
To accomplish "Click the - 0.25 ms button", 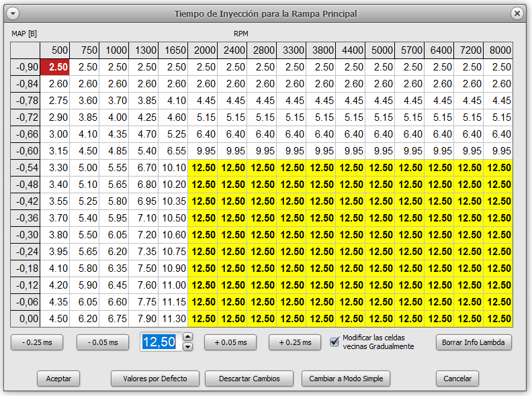I will pos(37,342).
